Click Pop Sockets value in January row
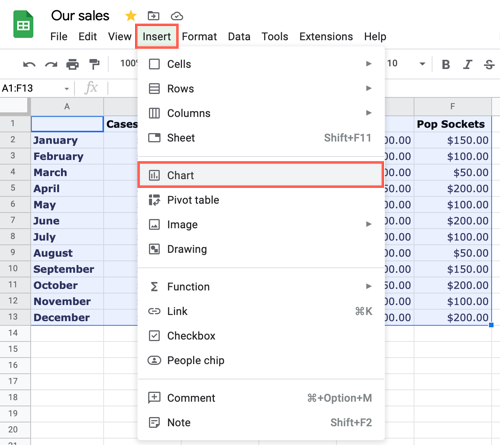 [x=452, y=140]
